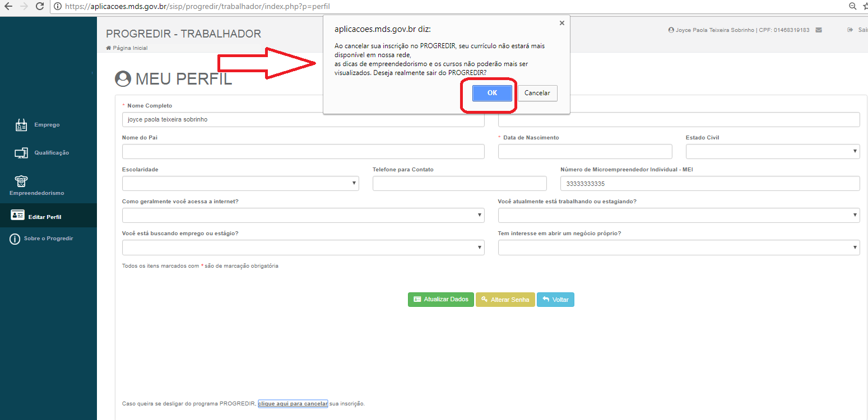
Task: Click the Qualificação monitor icon
Action: 21,153
